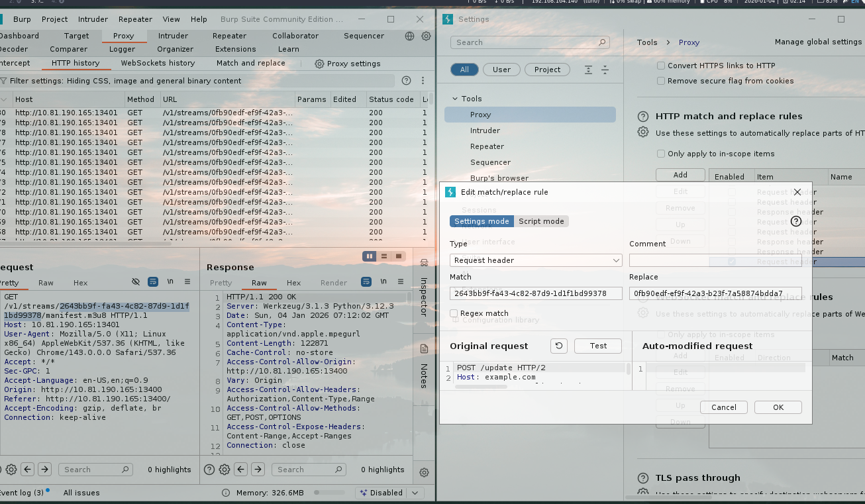Click the globe icon in Burp tab bar
The height and width of the screenshot is (504, 865).
(x=409, y=36)
